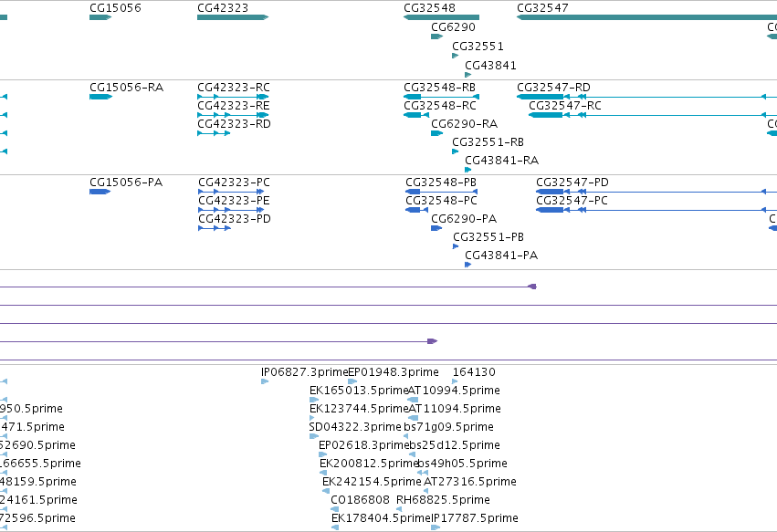The height and width of the screenshot is (532, 777).
Task: Click transcript CG42323-RD
Action: [x=234, y=124]
